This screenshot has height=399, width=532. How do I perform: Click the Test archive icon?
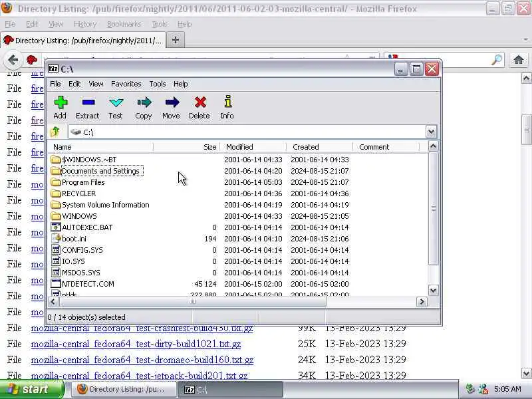(x=116, y=102)
